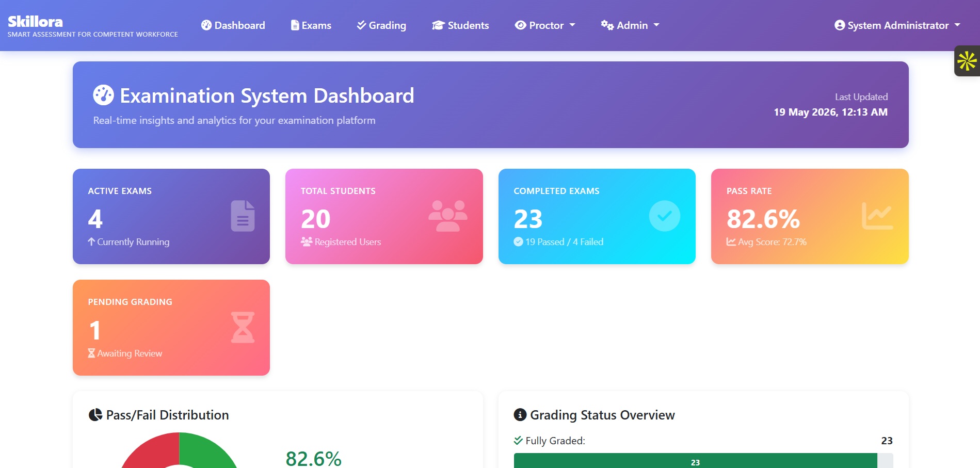Click the users group icon in Total Students card

pyautogui.click(x=448, y=216)
